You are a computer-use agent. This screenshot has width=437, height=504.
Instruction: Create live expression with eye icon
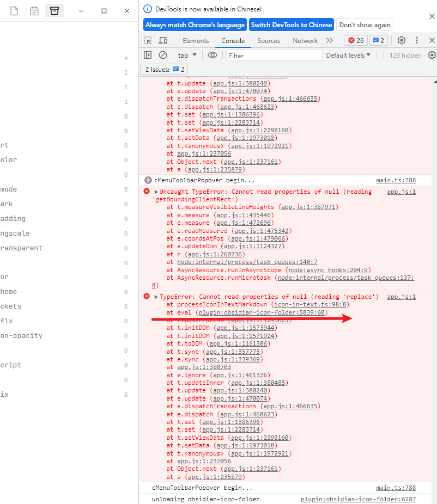213,56
